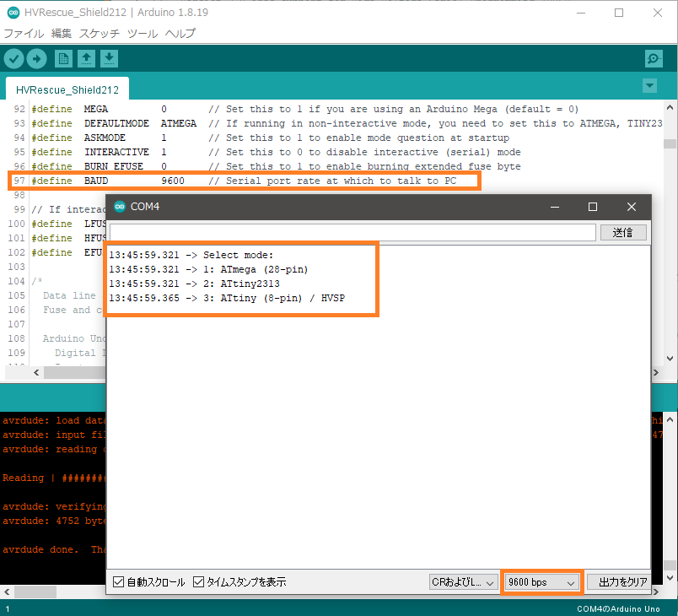Create a new sketch with the New icon
The image size is (678, 616).
click(x=63, y=58)
